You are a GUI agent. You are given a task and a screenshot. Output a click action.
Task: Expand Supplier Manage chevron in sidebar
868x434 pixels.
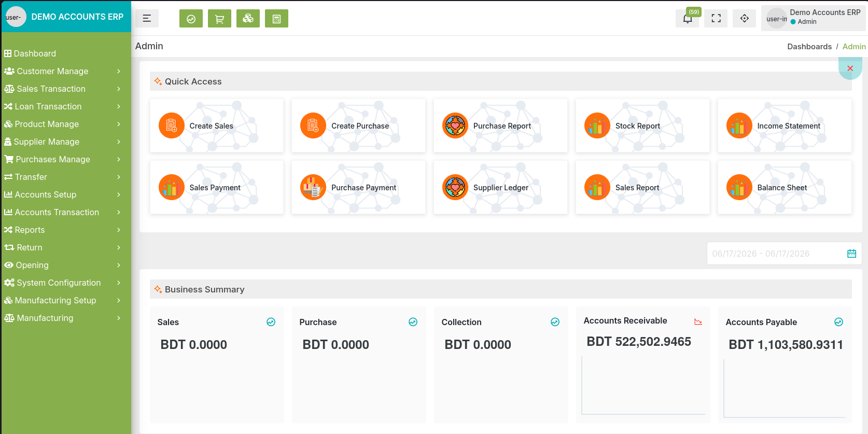pyautogui.click(x=119, y=142)
